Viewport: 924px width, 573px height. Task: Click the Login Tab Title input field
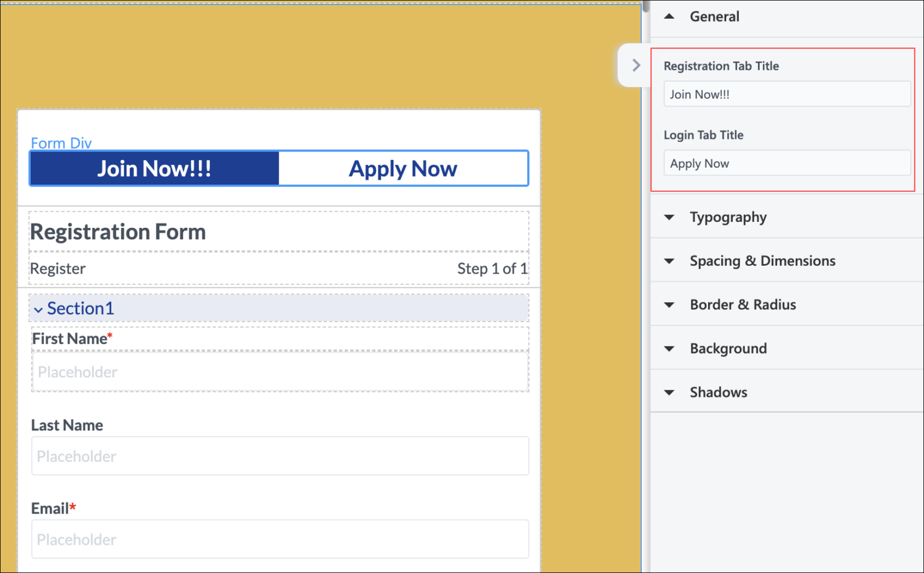[786, 164]
